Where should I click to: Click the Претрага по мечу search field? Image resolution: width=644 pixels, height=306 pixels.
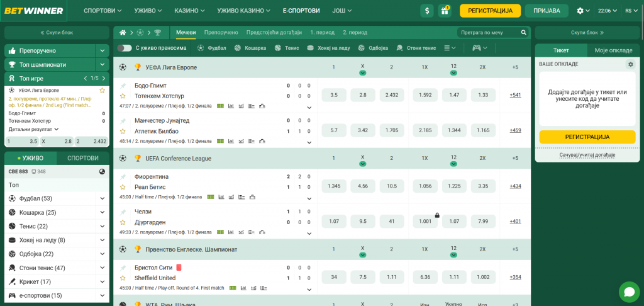click(493, 33)
